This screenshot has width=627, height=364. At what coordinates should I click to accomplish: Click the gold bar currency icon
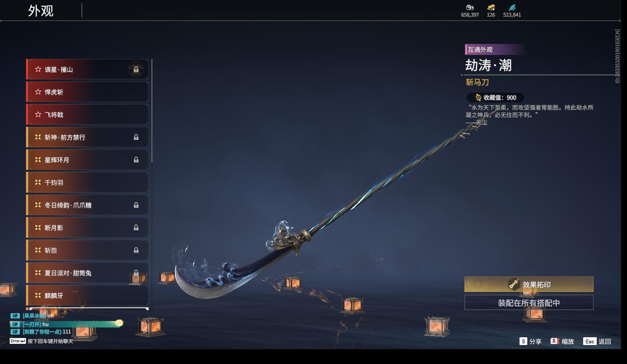click(491, 7)
